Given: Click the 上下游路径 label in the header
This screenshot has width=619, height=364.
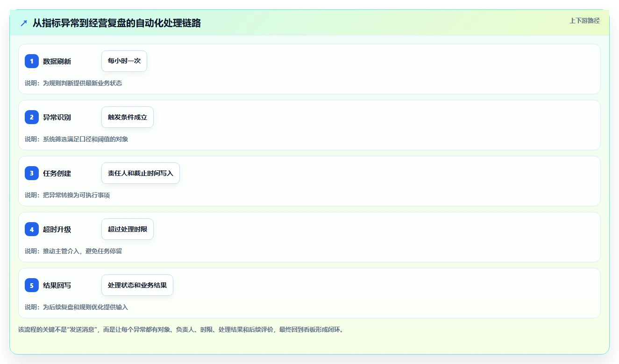Looking at the screenshot, I should 584,21.
